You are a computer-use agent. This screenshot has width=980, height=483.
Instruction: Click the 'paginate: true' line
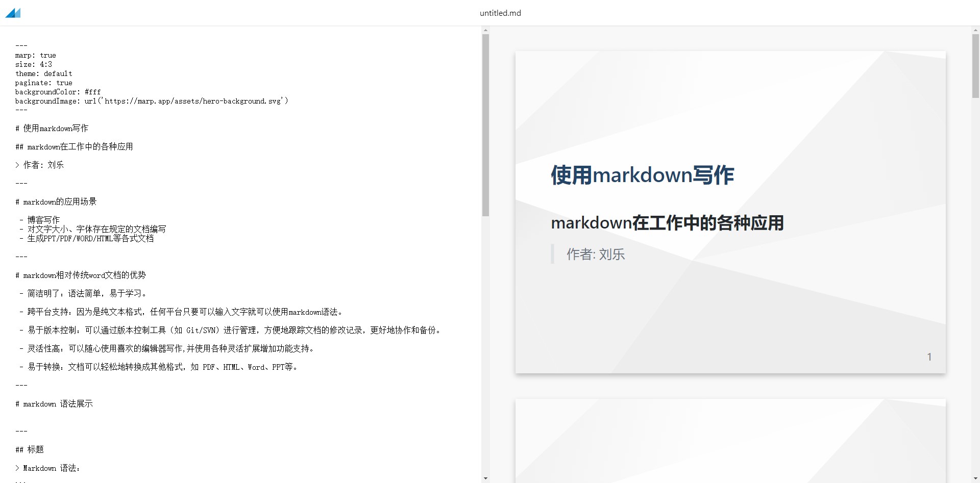(x=44, y=83)
